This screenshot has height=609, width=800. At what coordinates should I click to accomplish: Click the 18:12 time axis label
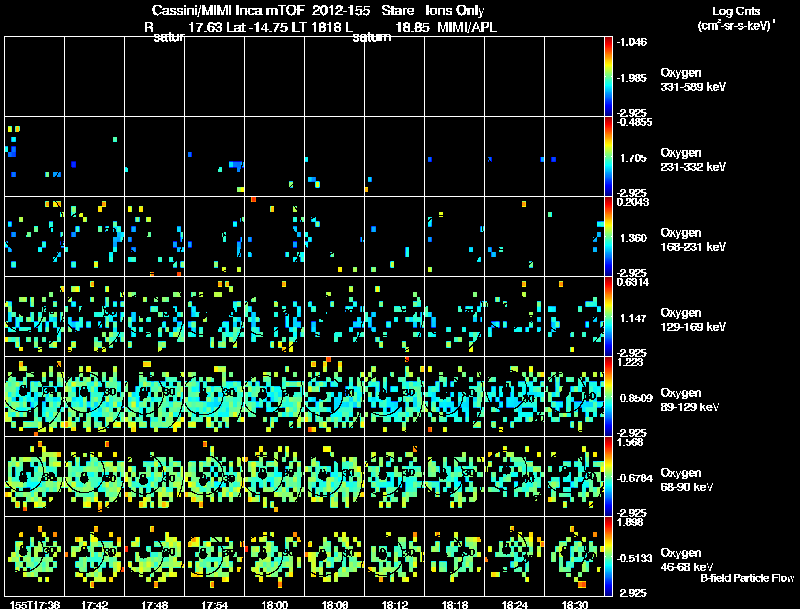click(x=394, y=604)
